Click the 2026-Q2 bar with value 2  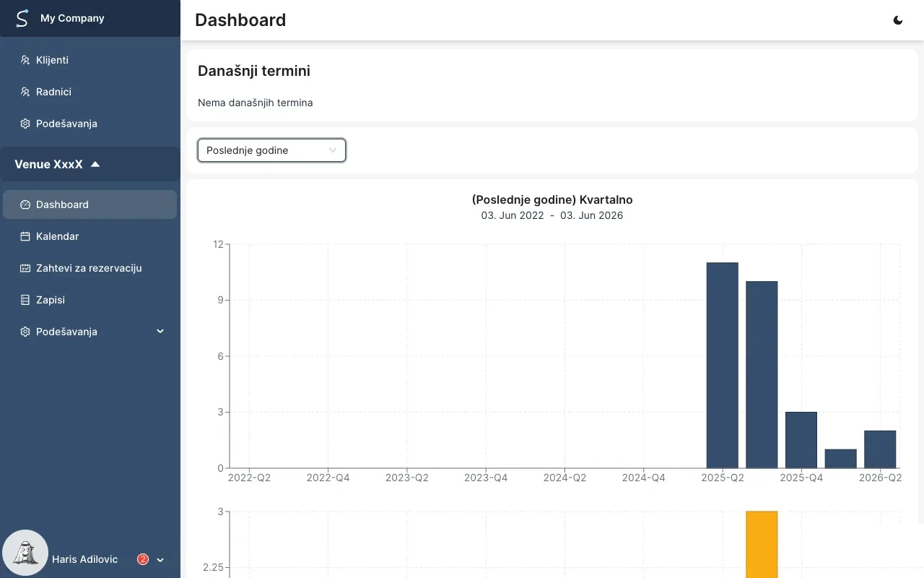(880, 449)
